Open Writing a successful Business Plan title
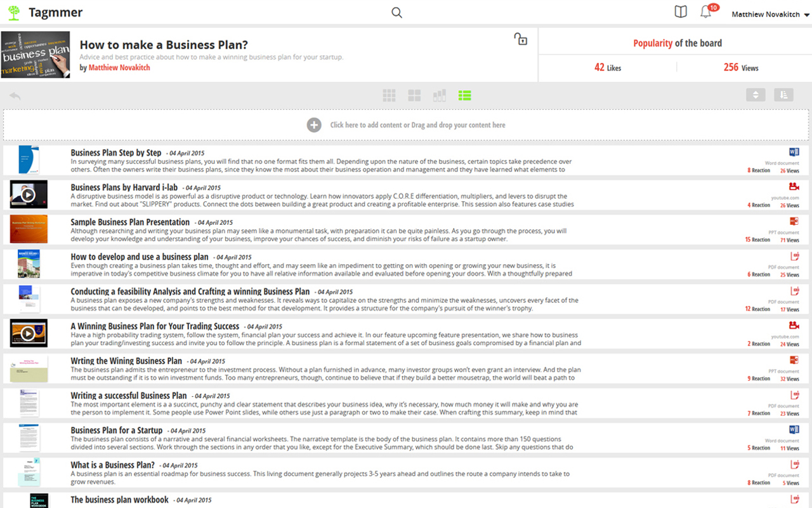Screen dimensions: 812x508 [x=129, y=396]
